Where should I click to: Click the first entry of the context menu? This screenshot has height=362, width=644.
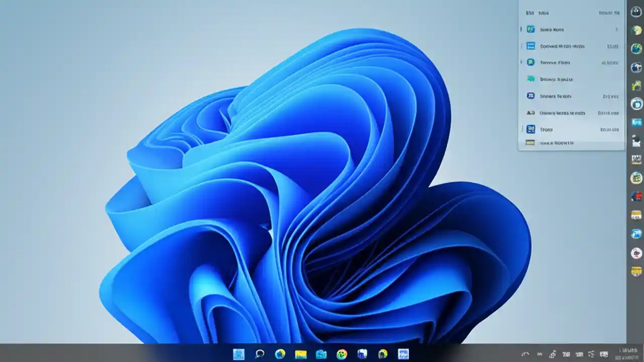click(x=571, y=13)
